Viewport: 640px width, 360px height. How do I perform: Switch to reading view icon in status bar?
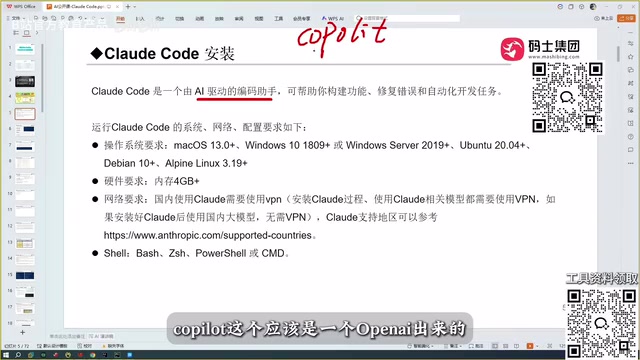(516, 346)
